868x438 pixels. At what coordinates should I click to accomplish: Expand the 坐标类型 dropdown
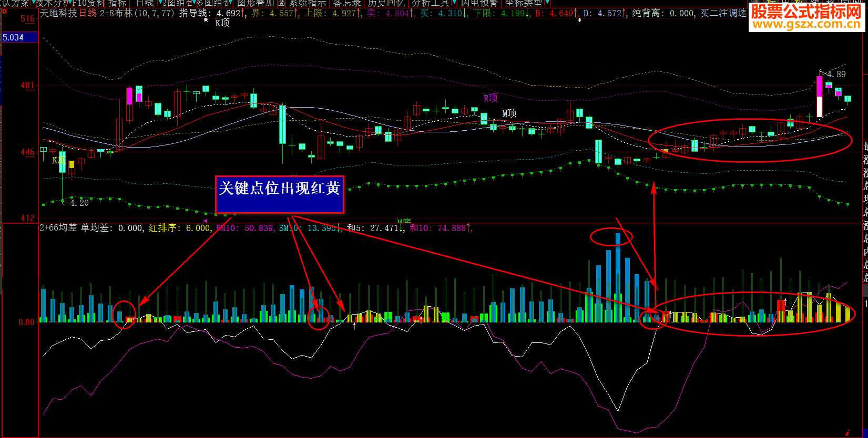coord(547,3)
